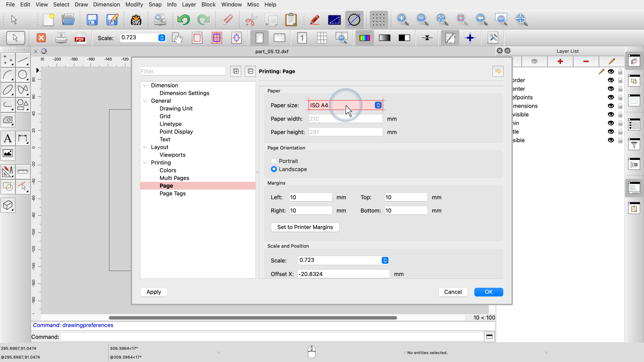Click the PDF export icon
Screen dimensions: 644x362
[80, 38]
